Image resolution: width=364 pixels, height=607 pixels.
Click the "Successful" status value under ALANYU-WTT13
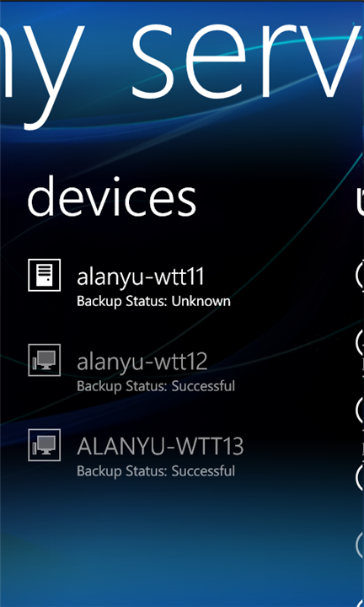tap(203, 471)
